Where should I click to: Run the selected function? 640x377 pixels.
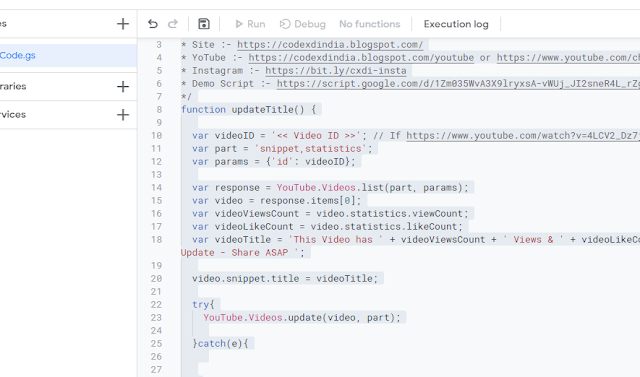pyautogui.click(x=250, y=24)
